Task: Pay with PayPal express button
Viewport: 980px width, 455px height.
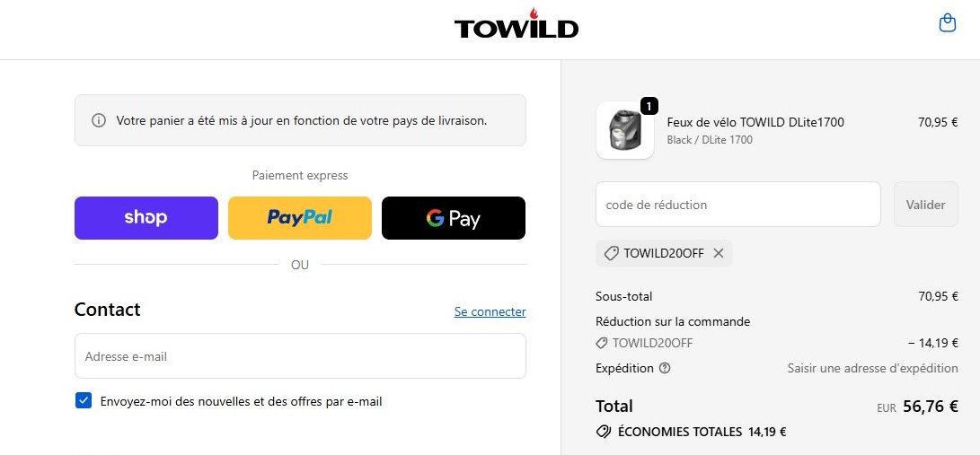Action: click(300, 218)
